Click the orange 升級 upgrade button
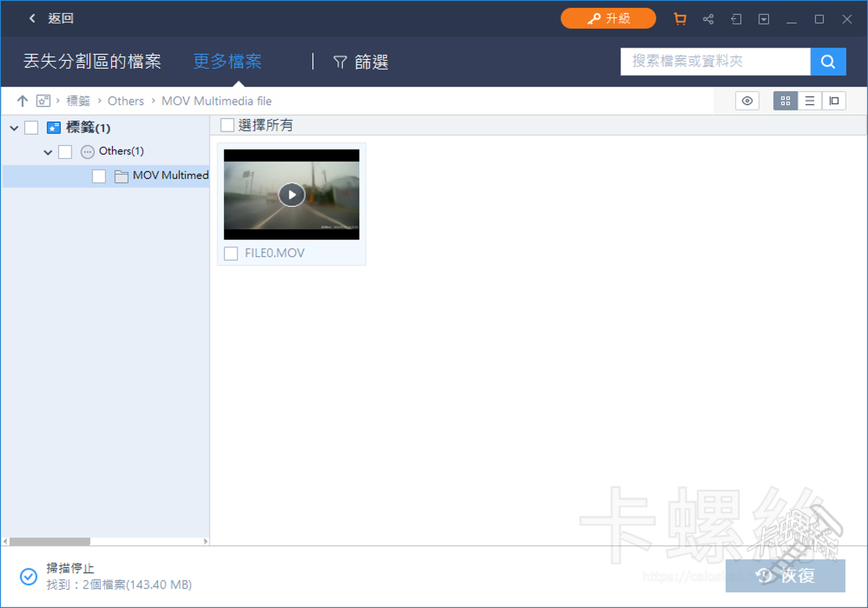 (608, 19)
